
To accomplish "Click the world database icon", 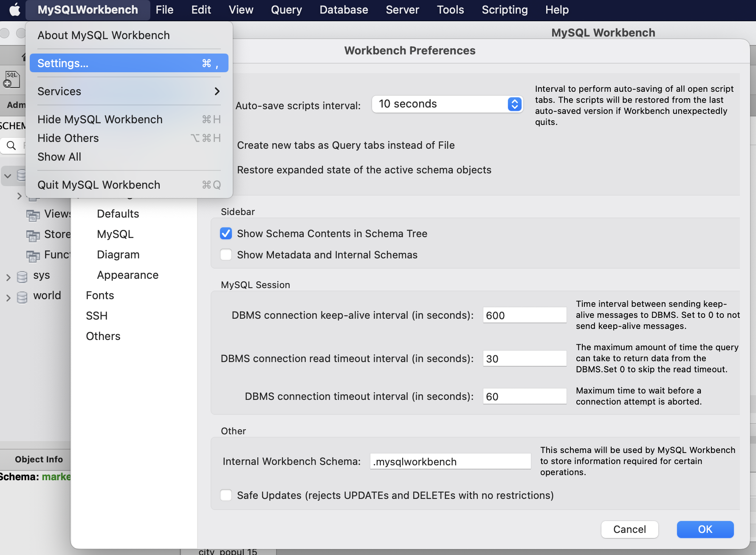I will tap(22, 297).
